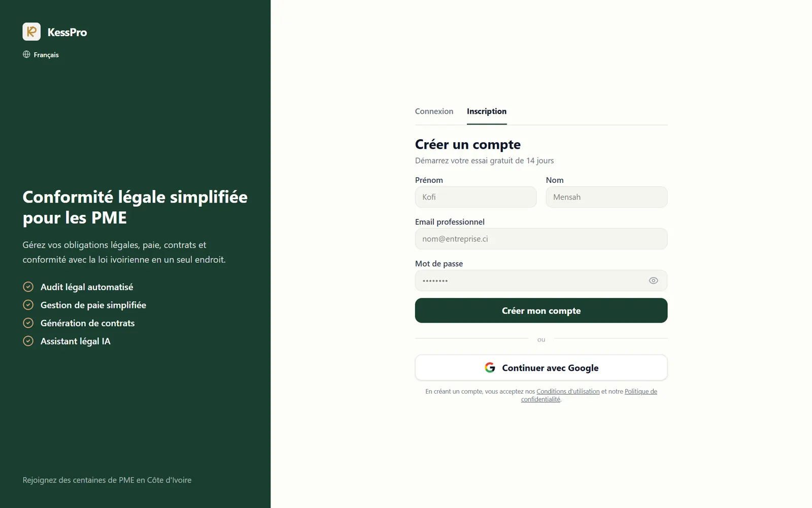Screen dimensions: 812x508
Task: Click checkmark icon beside Assistant légal IA
Action: tap(28, 341)
